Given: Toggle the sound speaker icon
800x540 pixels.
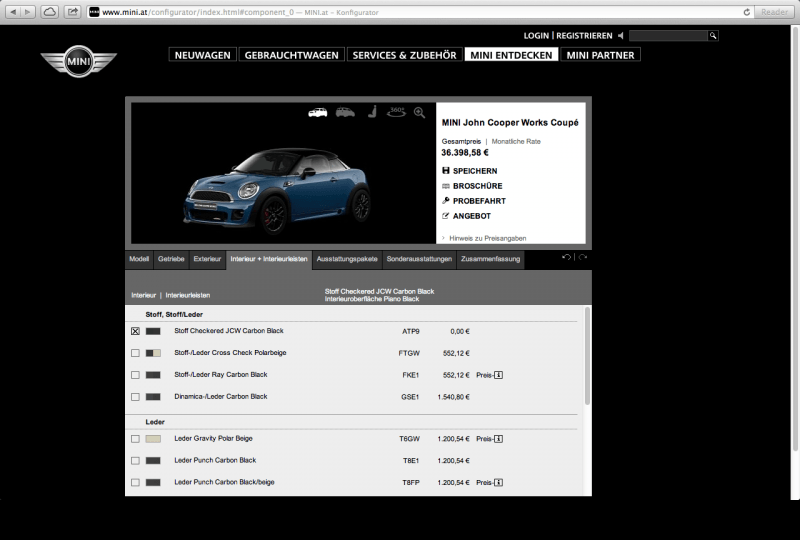Looking at the screenshot, I should [620, 36].
